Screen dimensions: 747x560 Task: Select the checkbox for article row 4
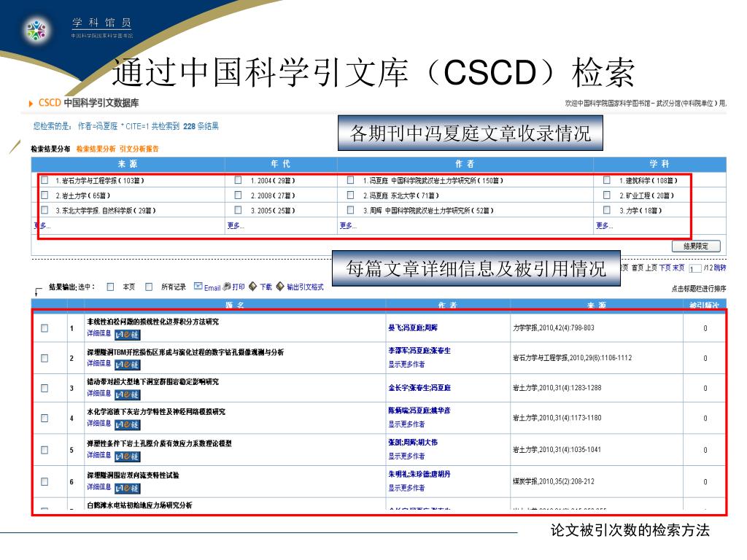click(x=44, y=418)
